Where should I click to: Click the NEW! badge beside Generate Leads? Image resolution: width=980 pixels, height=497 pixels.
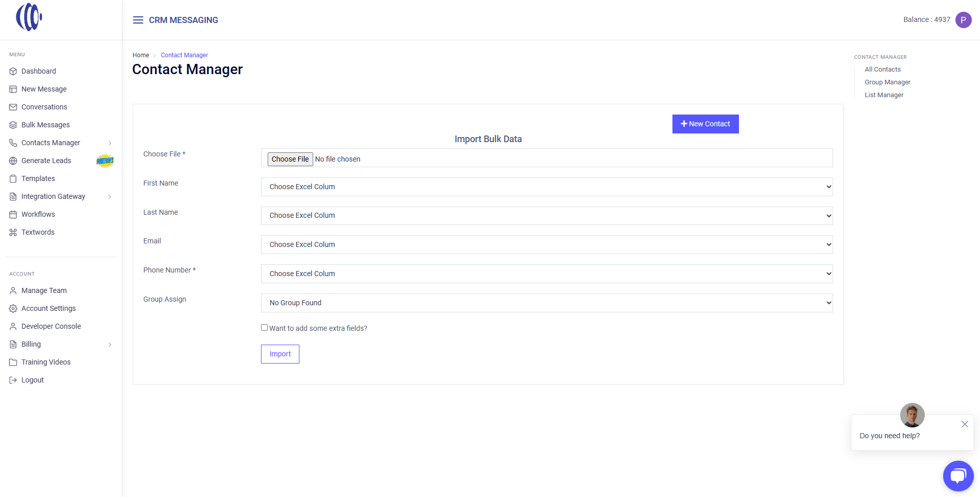pos(105,161)
